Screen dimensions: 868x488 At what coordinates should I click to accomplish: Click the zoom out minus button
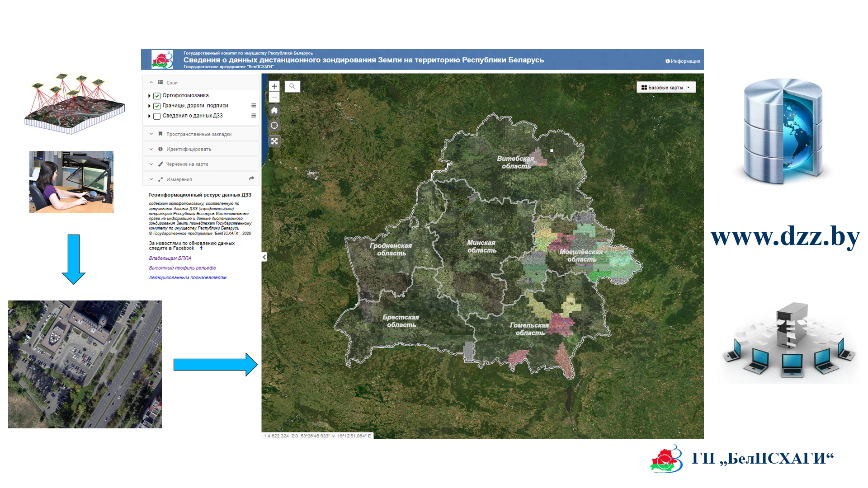[x=274, y=97]
